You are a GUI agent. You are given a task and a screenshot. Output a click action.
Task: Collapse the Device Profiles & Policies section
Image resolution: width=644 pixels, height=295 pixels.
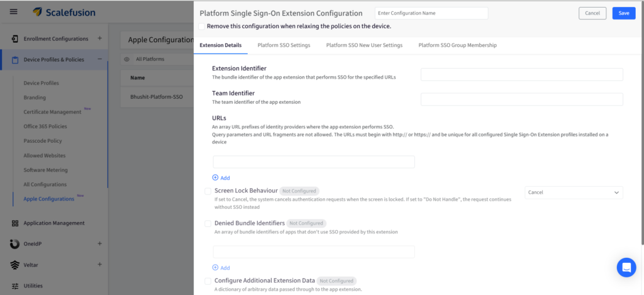pos(99,59)
